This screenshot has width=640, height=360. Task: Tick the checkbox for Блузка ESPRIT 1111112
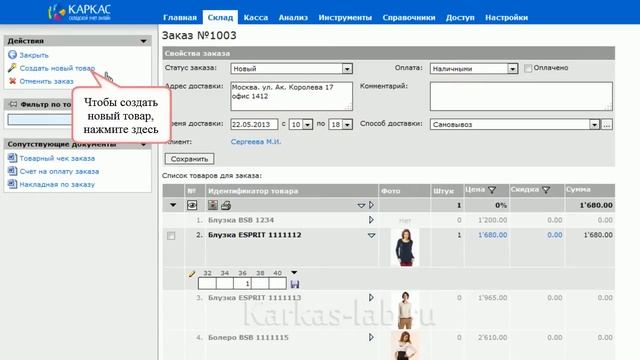pos(171,236)
